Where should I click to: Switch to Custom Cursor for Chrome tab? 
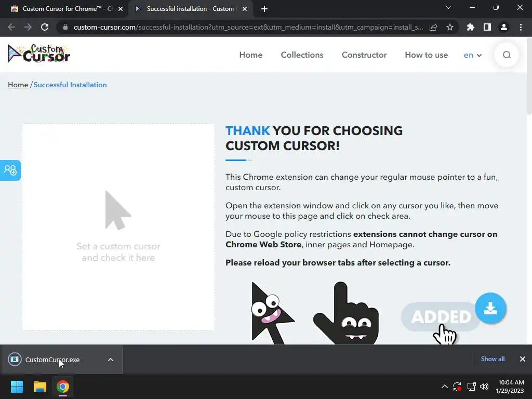pyautogui.click(x=64, y=9)
